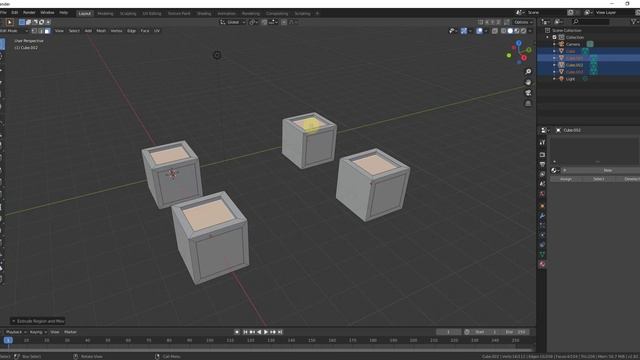Open the Physics properties tab
Image resolution: width=640 pixels, height=360 pixels.
click(x=542, y=235)
